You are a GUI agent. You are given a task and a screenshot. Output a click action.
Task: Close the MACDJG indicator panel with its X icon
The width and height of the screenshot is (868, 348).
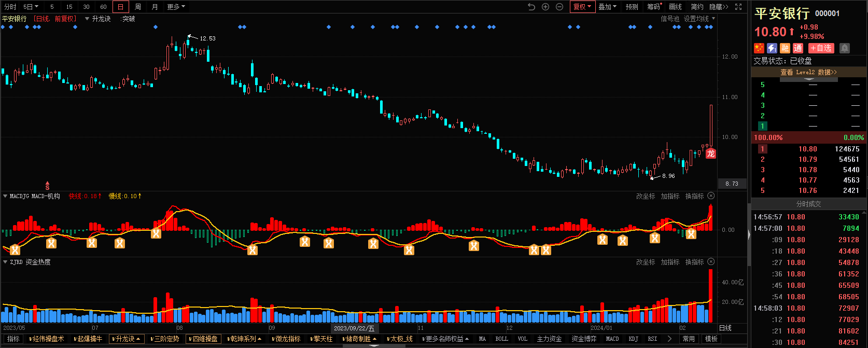click(711, 196)
